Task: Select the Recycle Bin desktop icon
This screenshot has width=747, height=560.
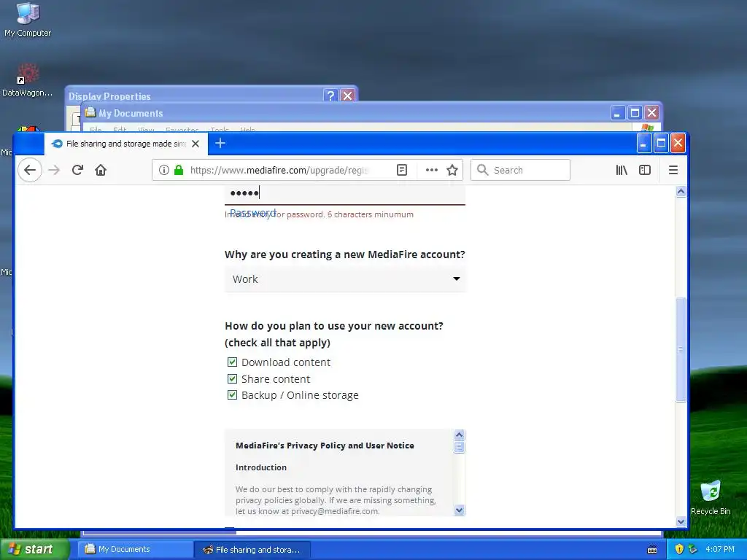Action: point(711,497)
